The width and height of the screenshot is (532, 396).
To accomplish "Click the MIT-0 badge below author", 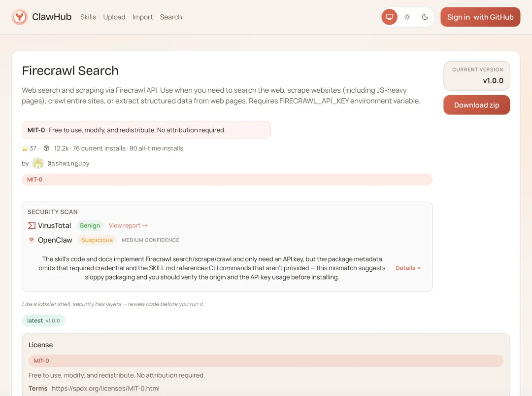I will click(x=227, y=180).
